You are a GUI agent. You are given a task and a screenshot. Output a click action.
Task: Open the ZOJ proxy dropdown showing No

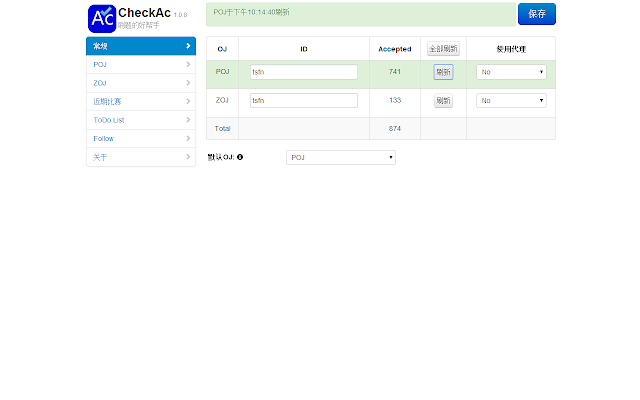(x=511, y=100)
